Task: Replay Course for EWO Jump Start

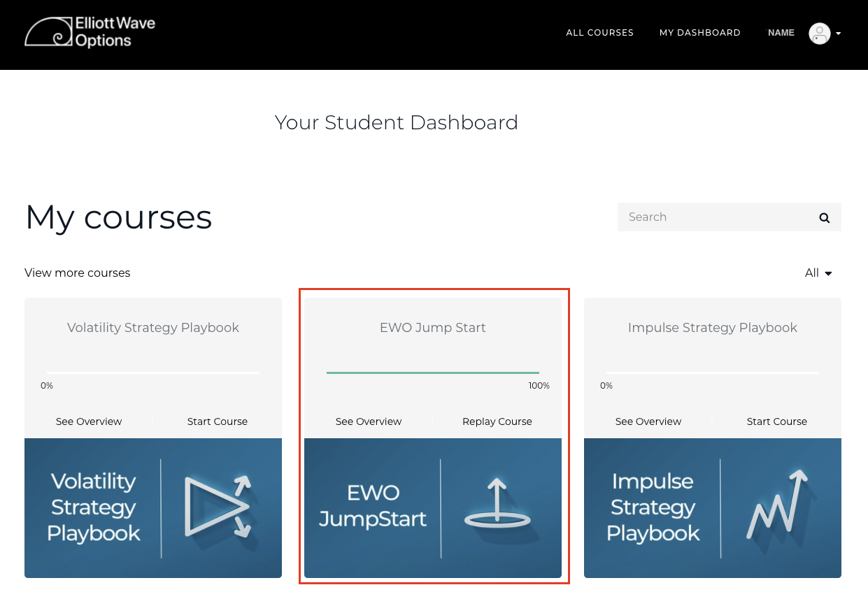Action: coord(497,421)
